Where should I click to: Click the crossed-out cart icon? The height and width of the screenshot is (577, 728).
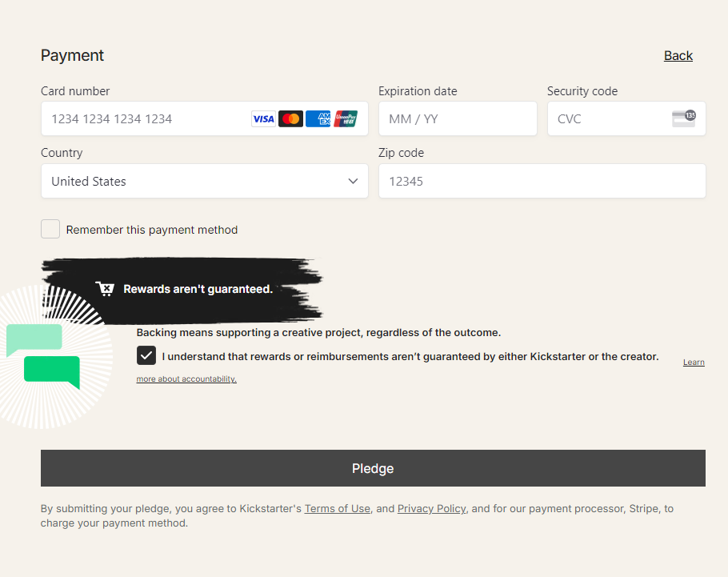coord(105,289)
